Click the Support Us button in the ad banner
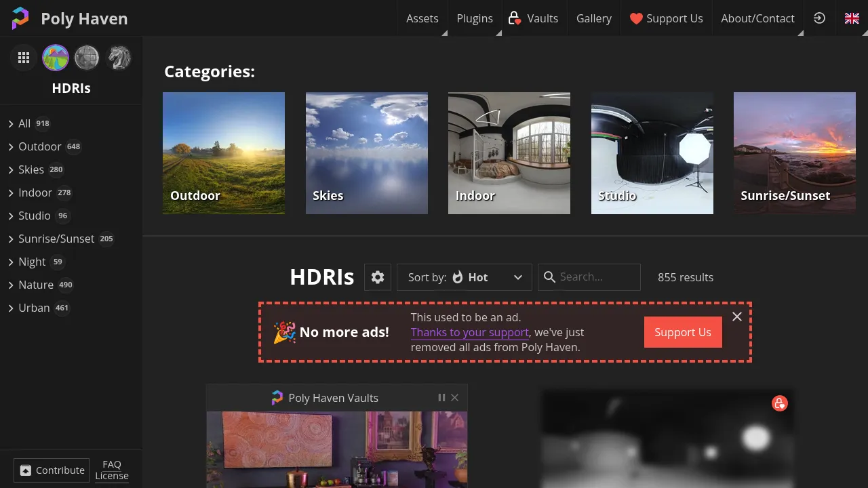The image size is (868, 488). (683, 332)
